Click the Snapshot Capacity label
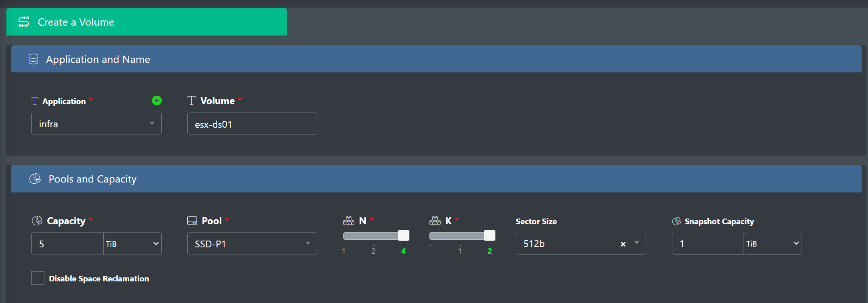 719,221
